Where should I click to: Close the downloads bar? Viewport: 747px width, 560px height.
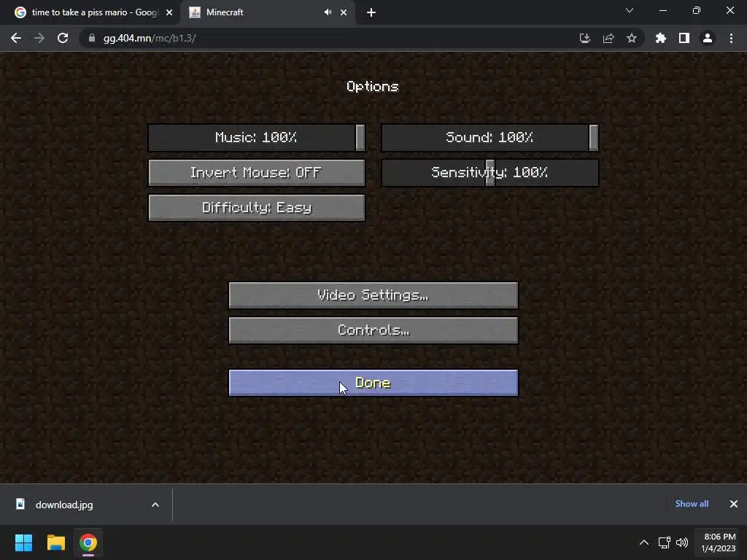[x=734, y=504]
